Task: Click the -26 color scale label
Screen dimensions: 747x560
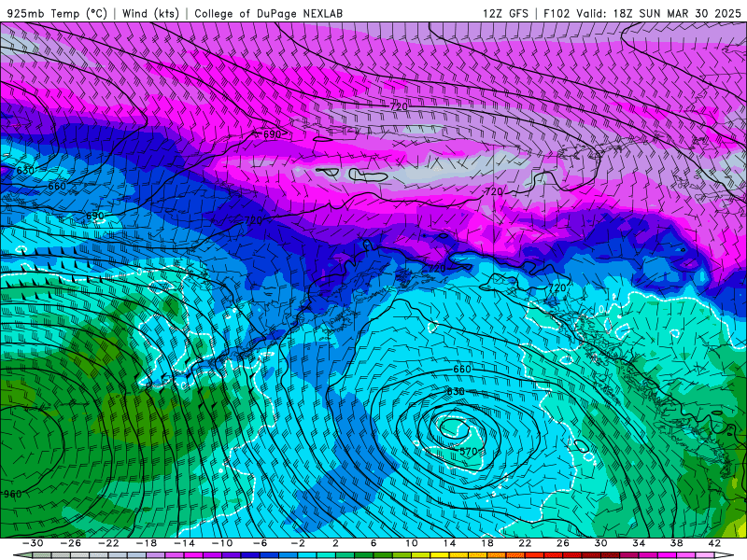Action: point(71,543)
